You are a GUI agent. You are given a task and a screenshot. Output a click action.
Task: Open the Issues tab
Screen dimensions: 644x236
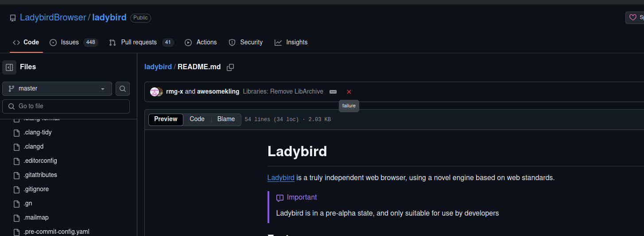click(74, 43)
